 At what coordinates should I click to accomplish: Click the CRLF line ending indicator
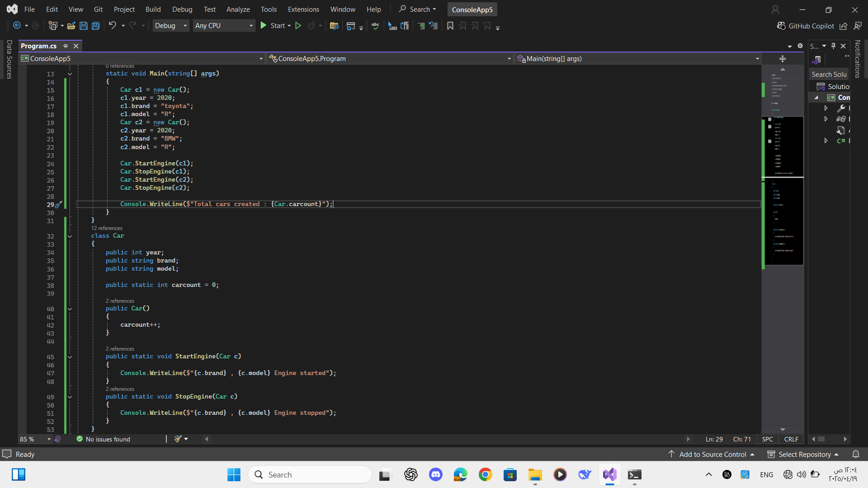791,439
